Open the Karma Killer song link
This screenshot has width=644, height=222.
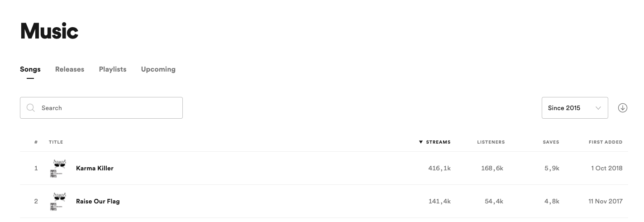click(95, 168)
